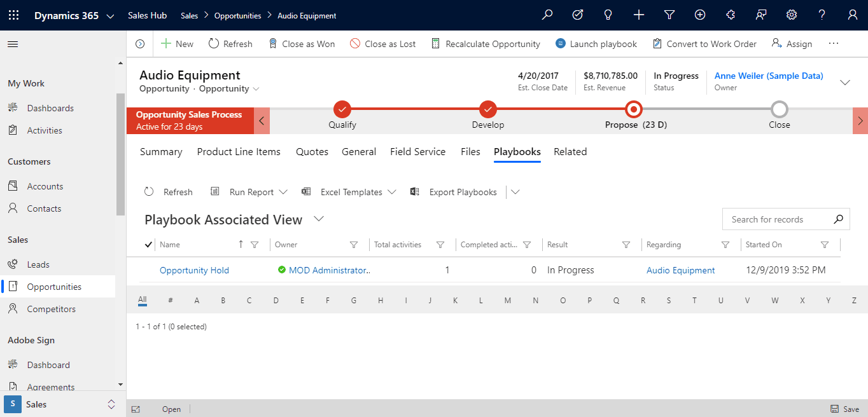Click the Opportunities breadcrumb
The height and width of the screenshot is (417, 868).
(x=237, y=15)
